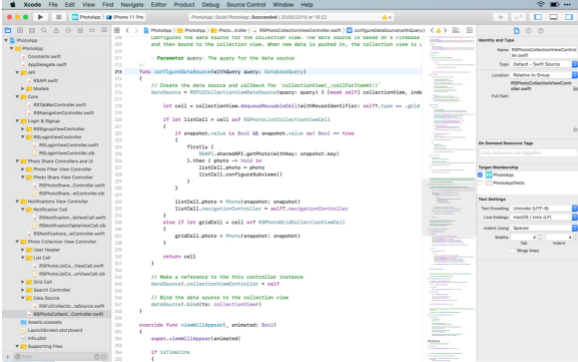Collapse the Login & Signup group
The width and height of the screenshot is (578, 362).
click(17, 121)
